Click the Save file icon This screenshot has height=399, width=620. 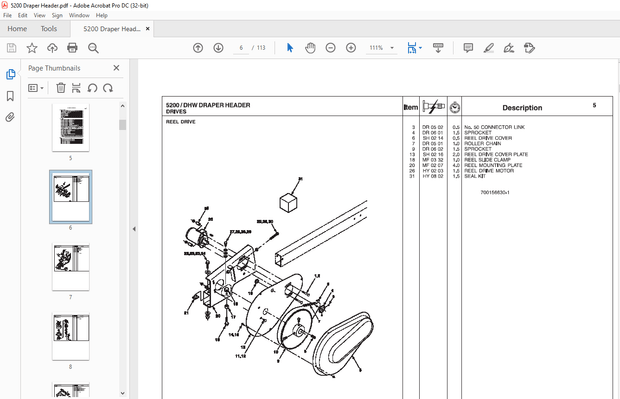[x=11, y=48]
